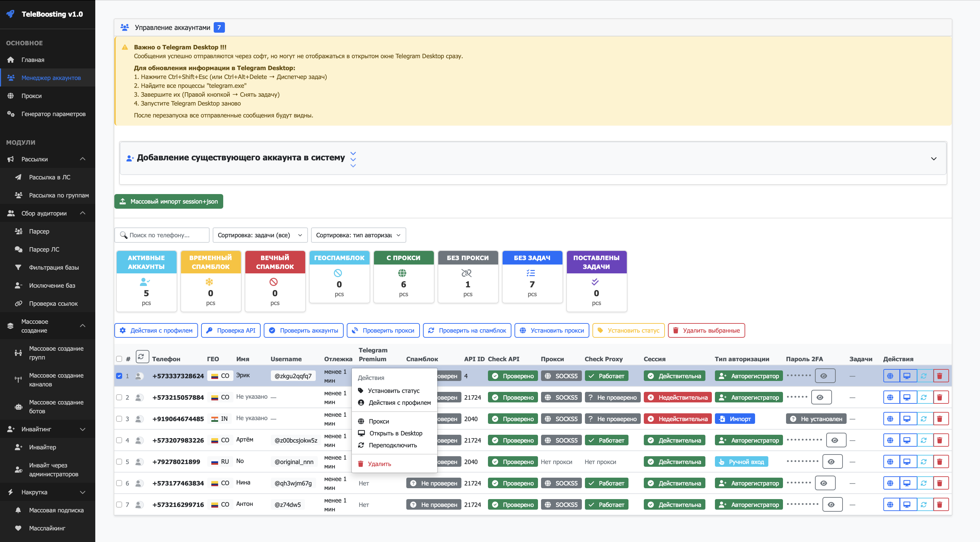Check the checkbox for account row 5
The image size is (980, 542).
[x=119, y=462]
